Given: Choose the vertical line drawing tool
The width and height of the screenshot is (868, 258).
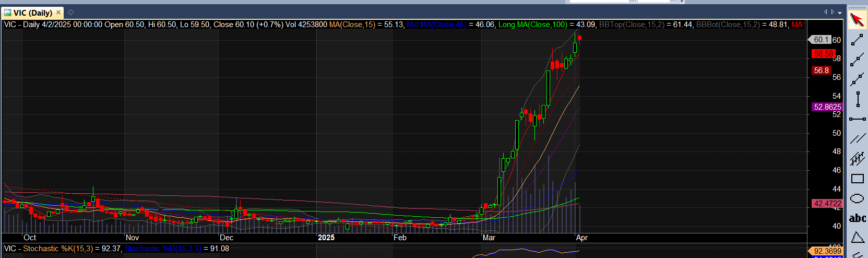Looking at the screenshot, I should 857,99.
